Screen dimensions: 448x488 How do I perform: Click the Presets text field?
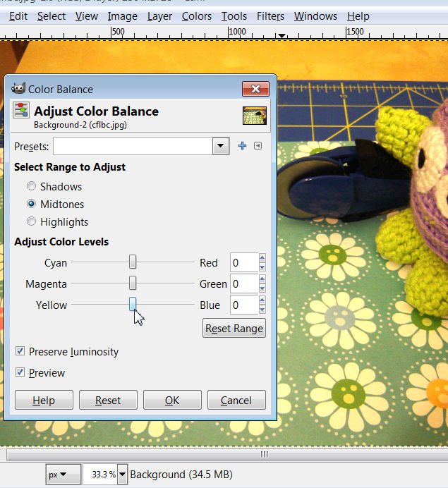(x=133, y=146)
